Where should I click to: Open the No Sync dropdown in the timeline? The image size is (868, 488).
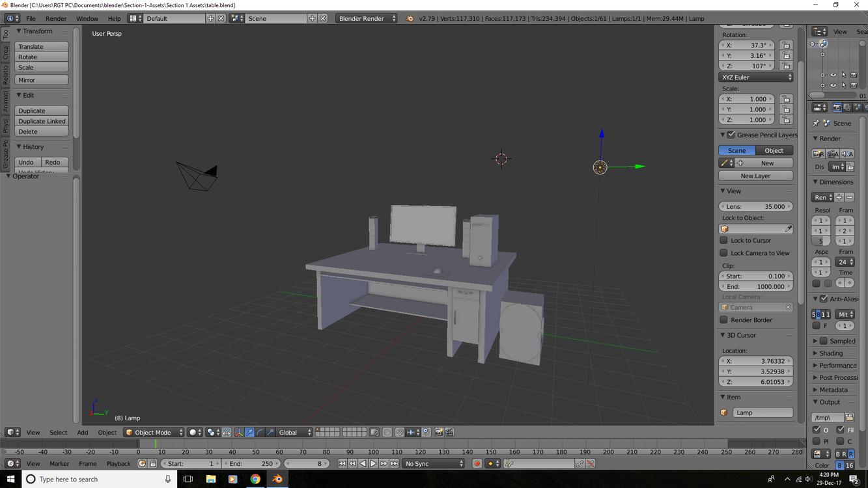(433, 463)
